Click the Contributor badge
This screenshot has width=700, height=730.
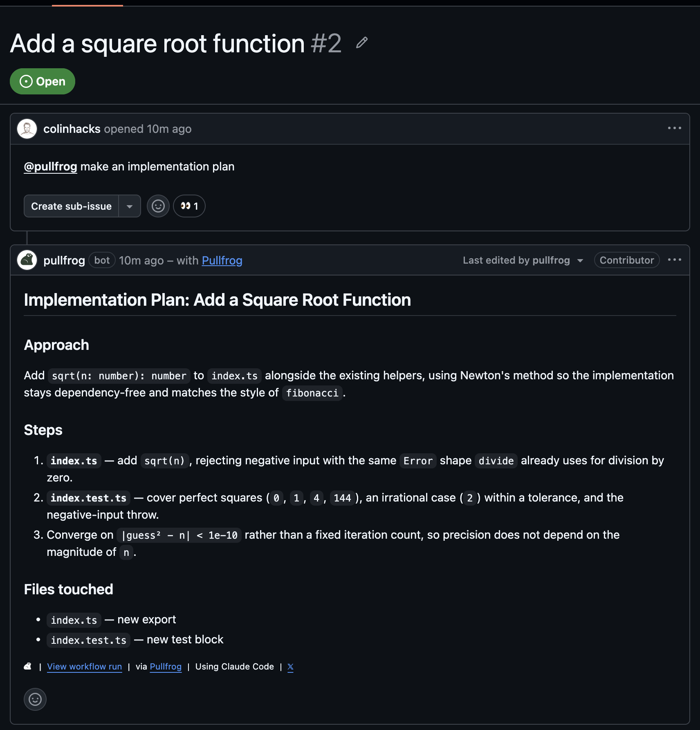[x=627, y=260]
